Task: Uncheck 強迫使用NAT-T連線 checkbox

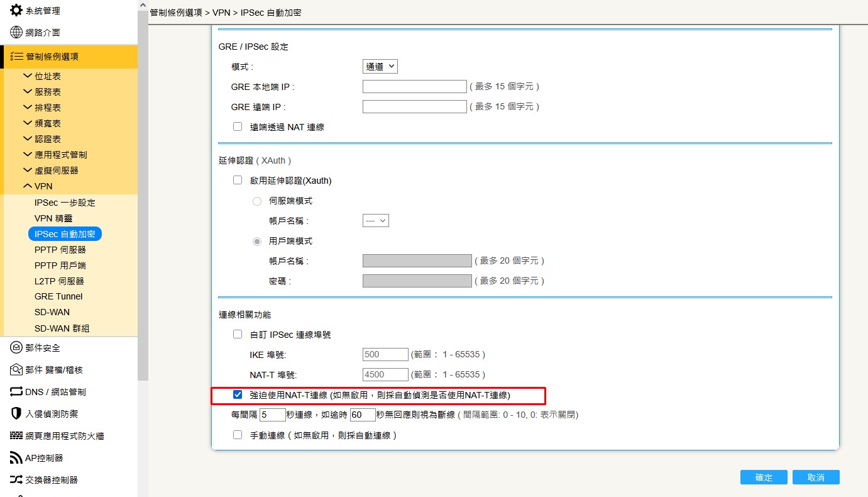Action: 238,395
